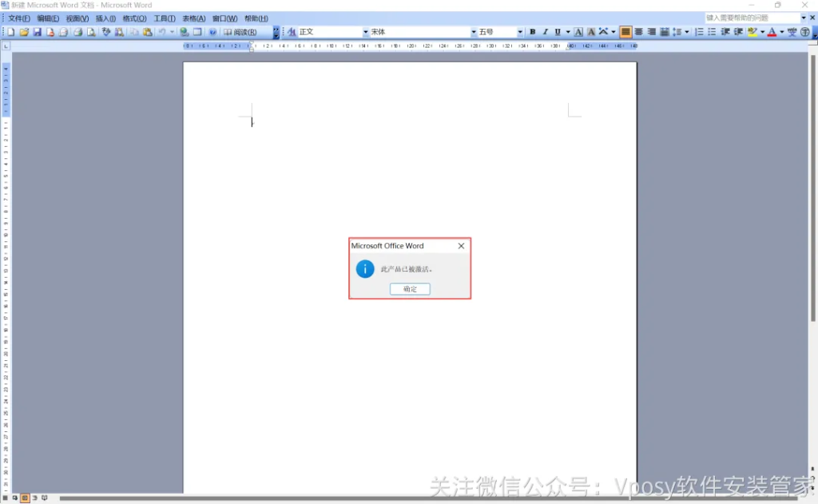The image size is (818, 504).
Task: Switch to Web Layout view
Action: (15, 498)
